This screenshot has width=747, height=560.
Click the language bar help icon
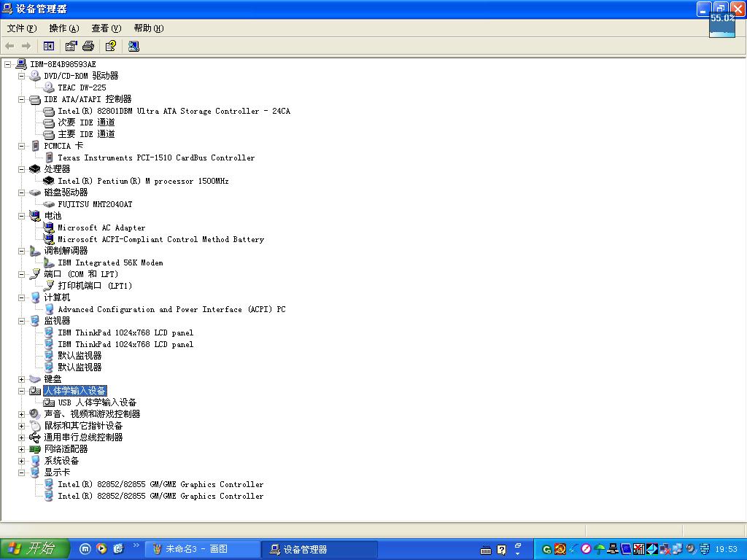(502, 550)
